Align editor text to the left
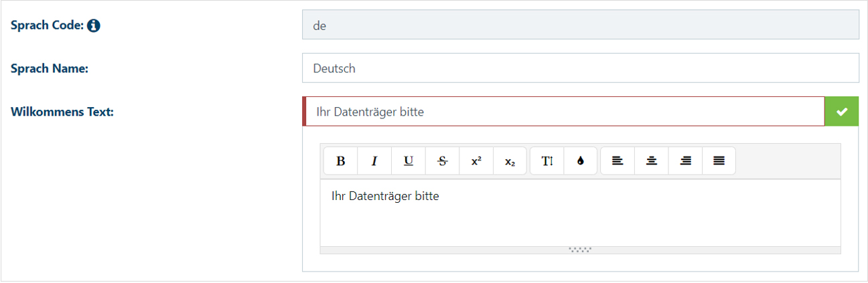Viewport: 868px width, 283px height. pos(618,161)
